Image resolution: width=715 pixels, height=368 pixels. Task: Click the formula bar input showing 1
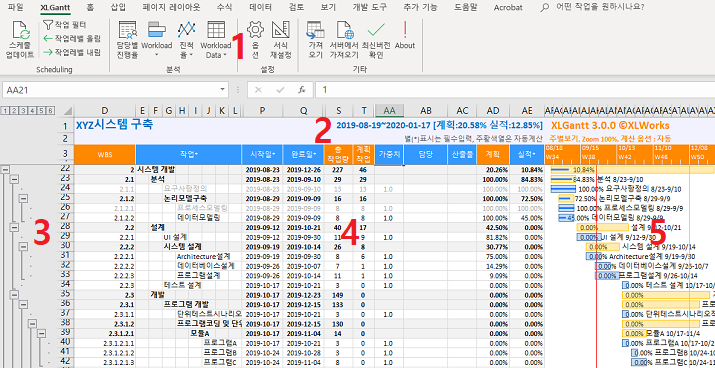pos(515,90)
